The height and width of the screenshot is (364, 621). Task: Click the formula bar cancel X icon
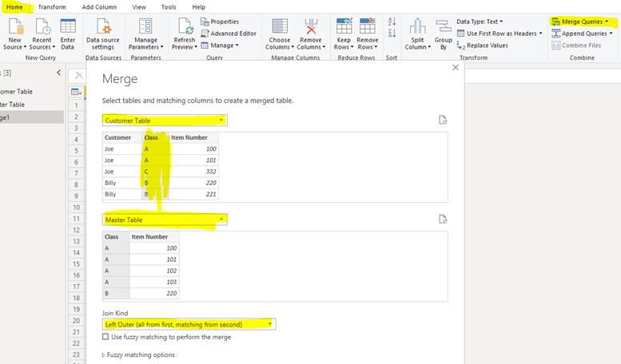79,75
